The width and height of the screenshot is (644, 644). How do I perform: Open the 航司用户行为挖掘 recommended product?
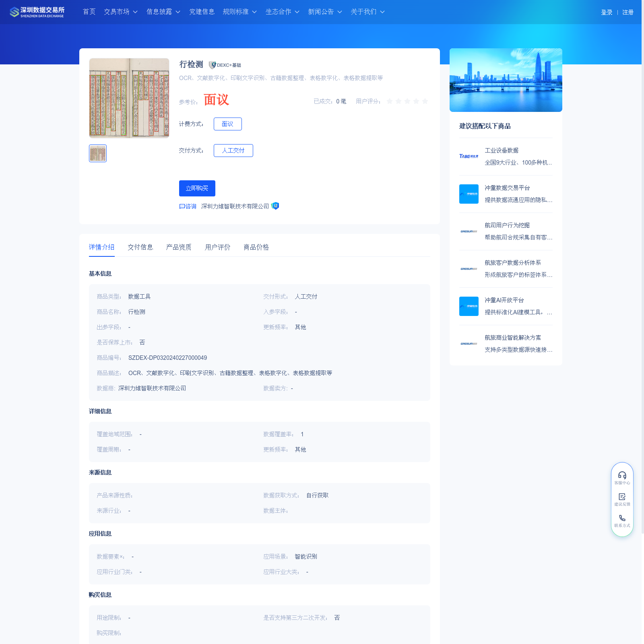507,225
